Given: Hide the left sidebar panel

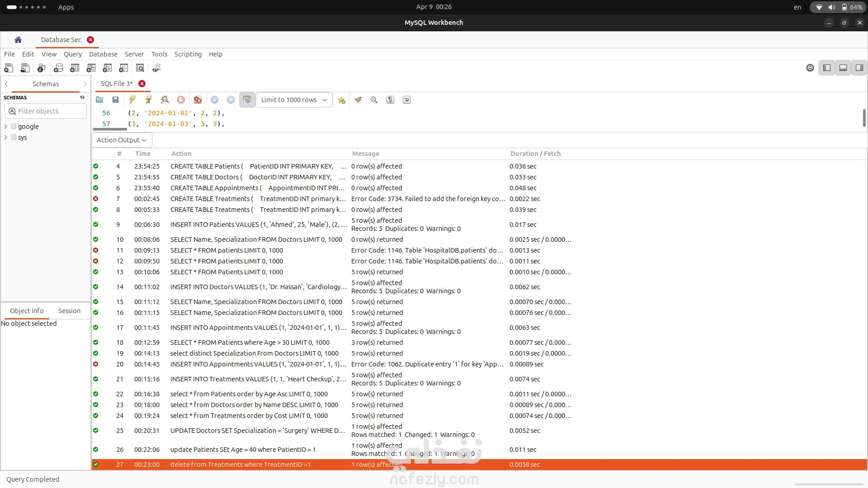Looking at the screenshot, I should 827,68.
